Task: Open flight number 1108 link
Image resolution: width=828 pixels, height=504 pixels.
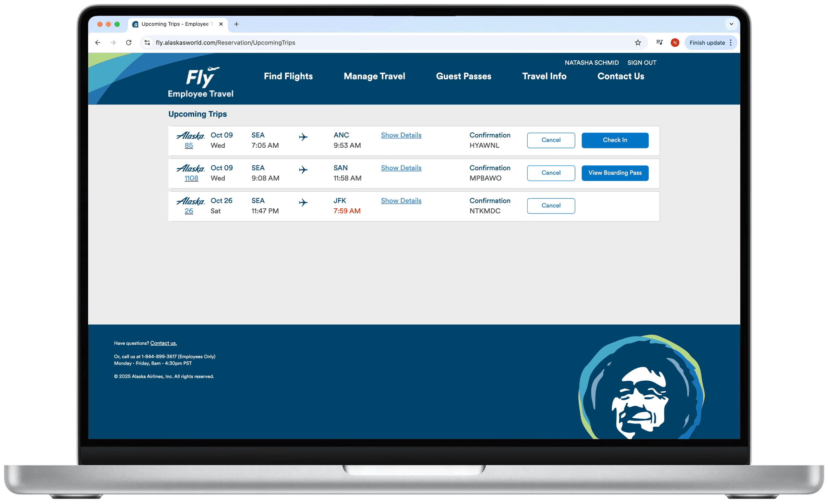Action: coord(191,178)
